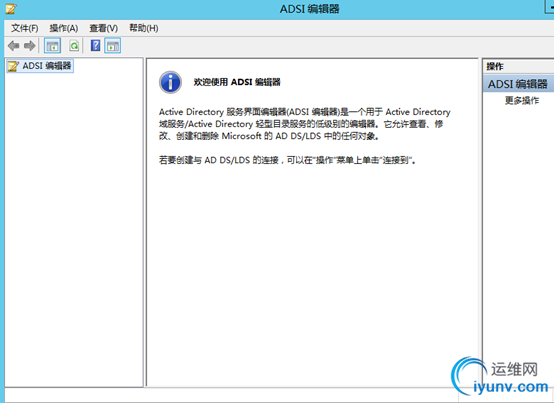
Task: Click the paragraph starting 若要创建与 AD DS/LDS
Action: 287,160
